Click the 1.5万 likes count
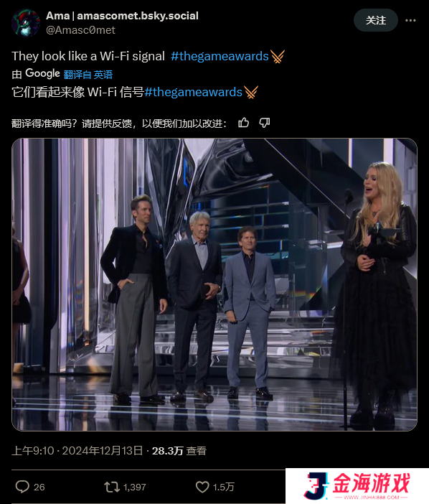The width and height of the screenshot is (429, 504). coord(224,487)
